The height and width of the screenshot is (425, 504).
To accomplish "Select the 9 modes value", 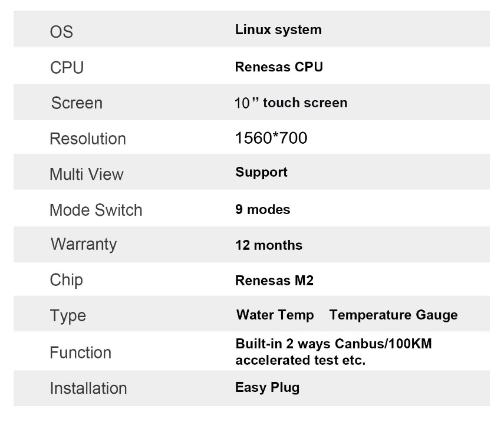I will (x=262, y=209).
